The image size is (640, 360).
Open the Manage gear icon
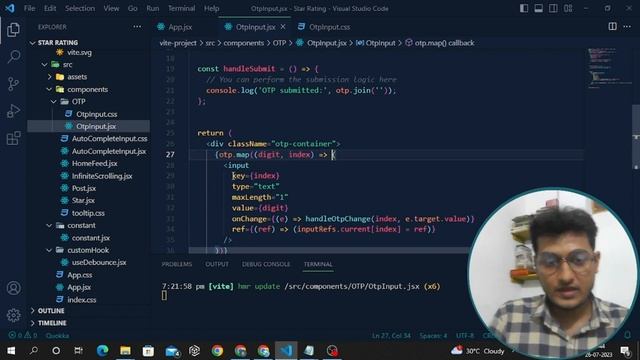tap(13, 315)
